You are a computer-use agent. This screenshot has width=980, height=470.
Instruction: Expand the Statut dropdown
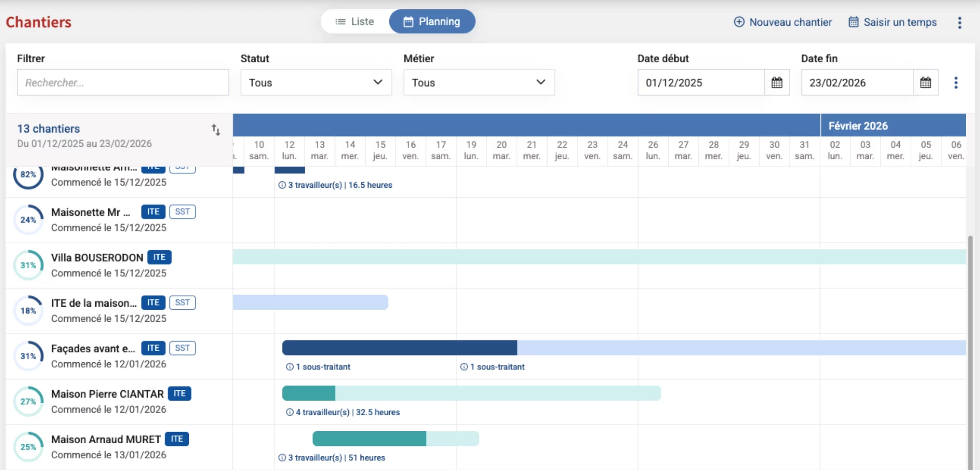(316, 82)
